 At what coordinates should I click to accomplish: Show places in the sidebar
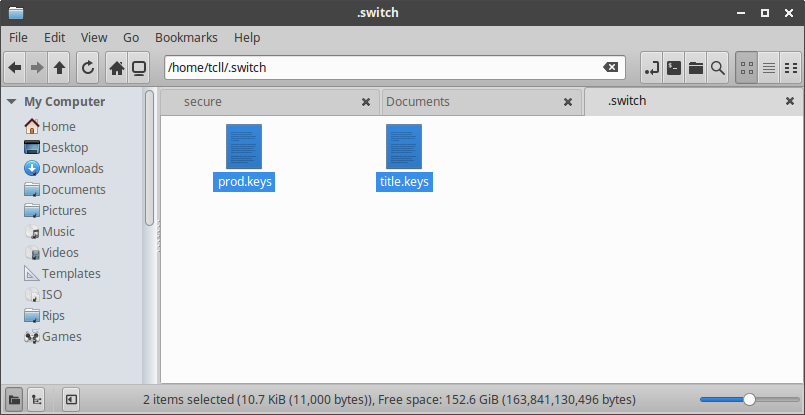[x=14, y=399]
